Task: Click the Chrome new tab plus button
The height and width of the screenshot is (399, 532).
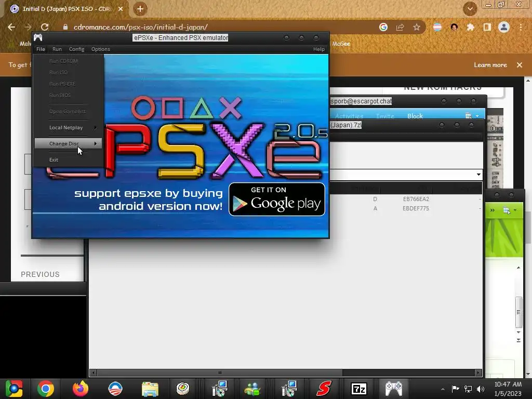Action: (140, 9)
